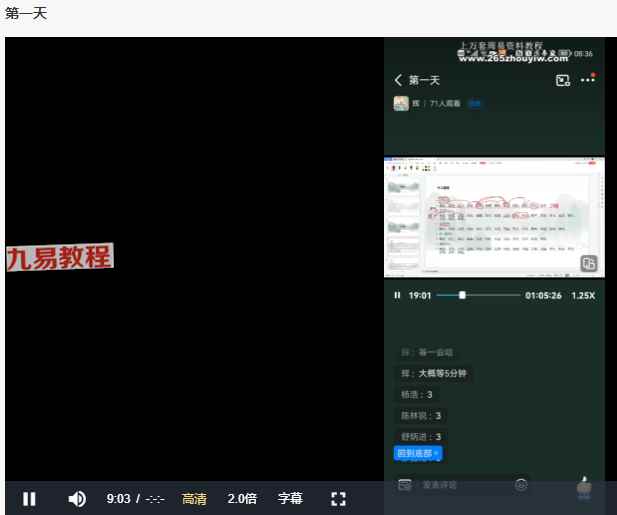
Task: Open picture-in-picture icon in phone header
Action: click(563, 80)
